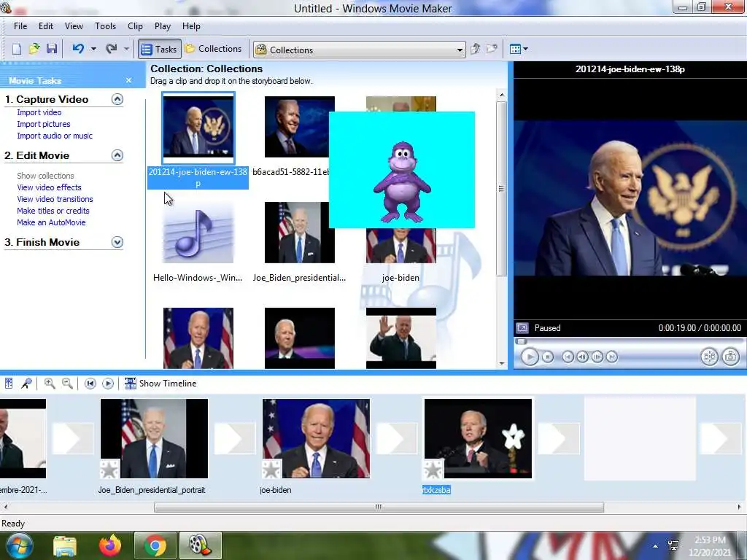747x560 pixels.
Task: Jump back to the start of the clip
Action: [568, 357]
